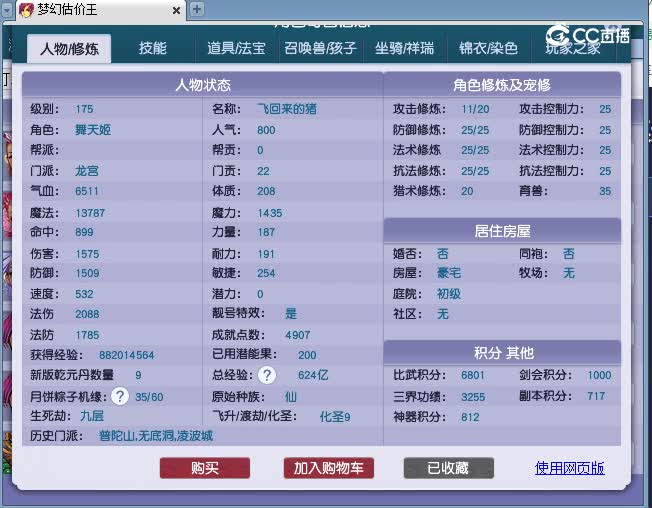Open the 锦衣/染色 tab
652x508 pixels.
pyautogui.click(x=488, y=48)
